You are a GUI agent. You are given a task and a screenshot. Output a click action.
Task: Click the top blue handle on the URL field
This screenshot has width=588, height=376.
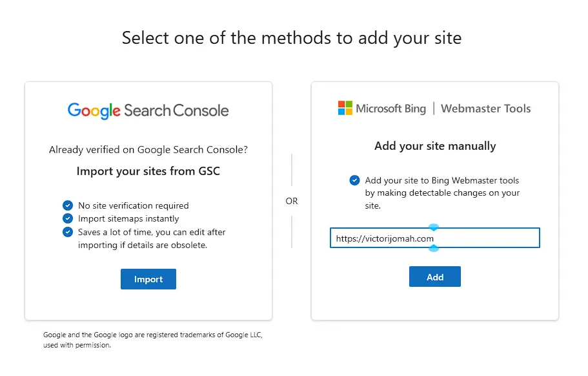point(434,227)
